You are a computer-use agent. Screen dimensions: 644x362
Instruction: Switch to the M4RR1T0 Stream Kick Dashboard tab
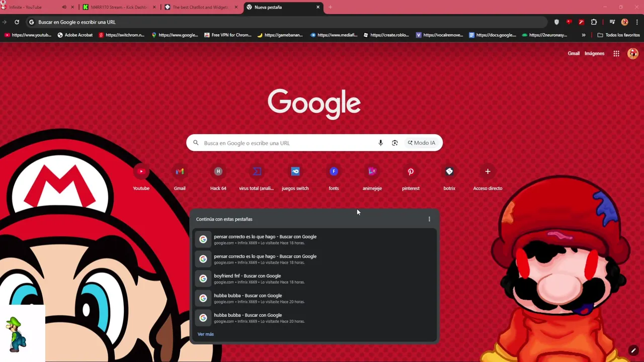(120, 7)
